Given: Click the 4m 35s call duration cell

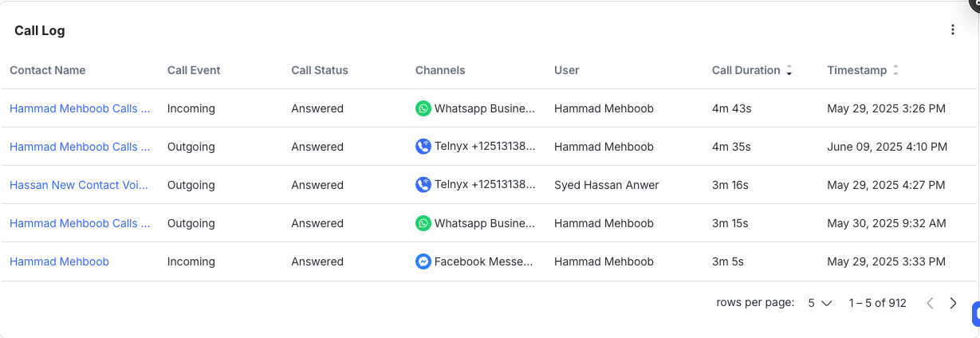Looking at the screenshot, I should tap(731, 147).
